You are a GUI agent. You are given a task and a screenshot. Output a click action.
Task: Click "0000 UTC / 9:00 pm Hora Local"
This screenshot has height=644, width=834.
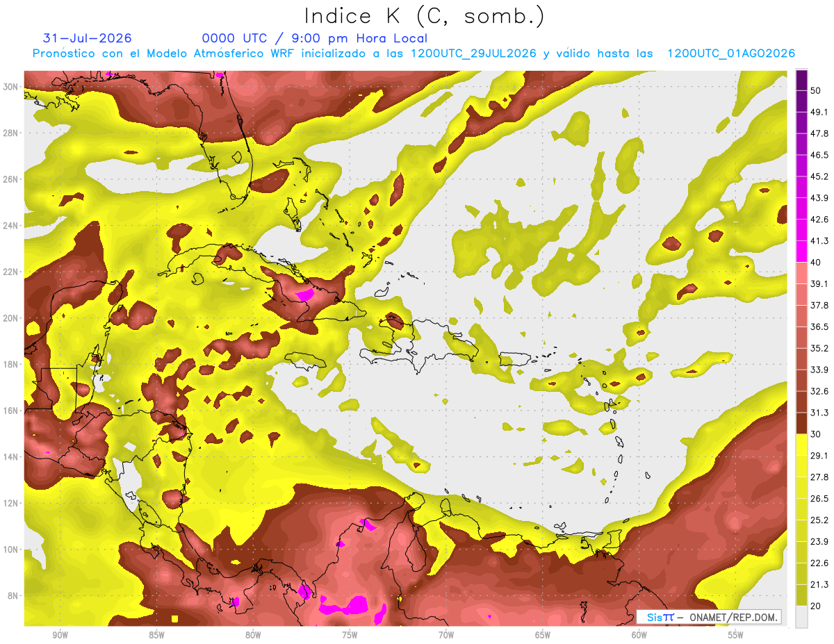pyautogui.click(x=315, y=38)
